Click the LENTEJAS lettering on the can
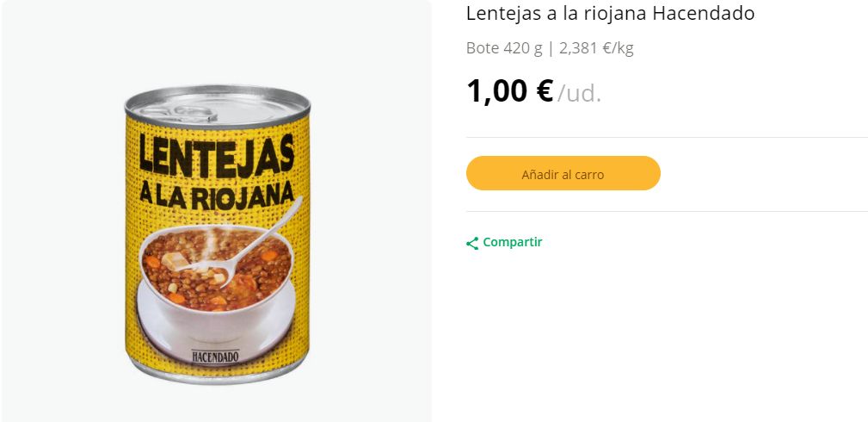The width and height of the screenshot is (868, 422). point(217,157)
